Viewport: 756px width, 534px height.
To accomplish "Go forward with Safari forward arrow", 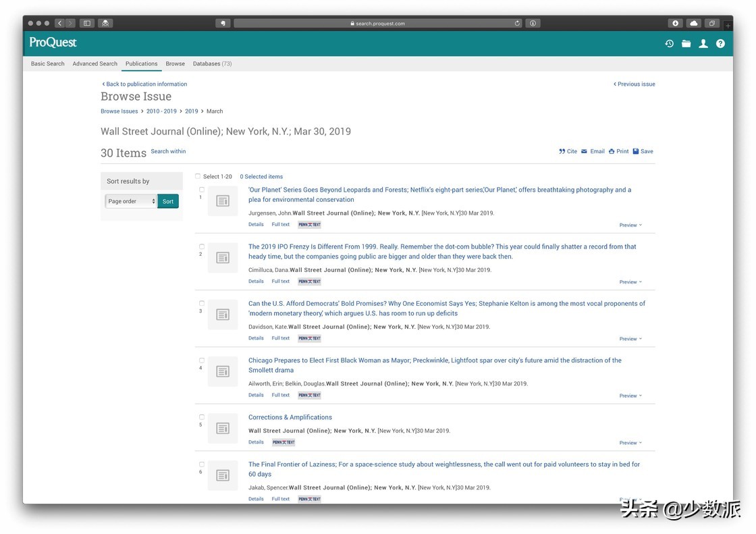I will pyautogui.click(x=70, y=23).
